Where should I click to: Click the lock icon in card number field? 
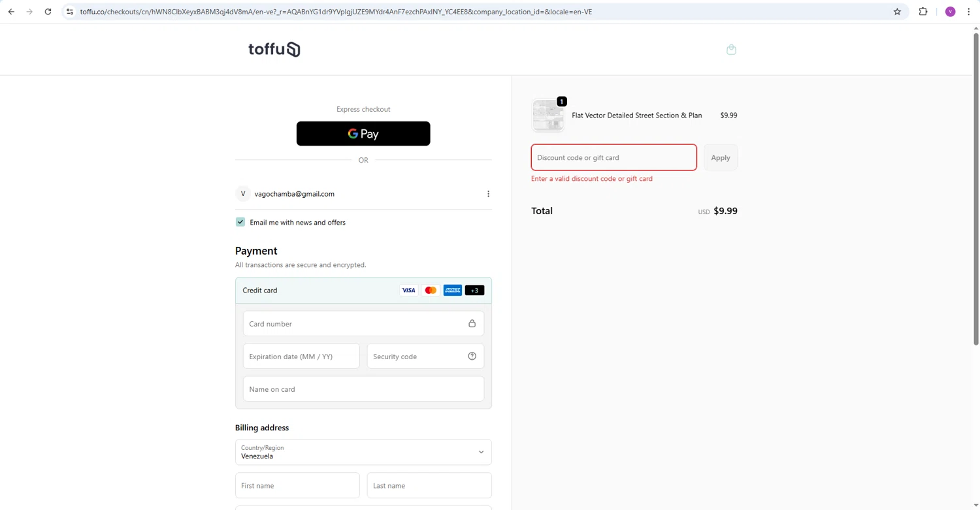pyautogui.click(x=472, y=324)
